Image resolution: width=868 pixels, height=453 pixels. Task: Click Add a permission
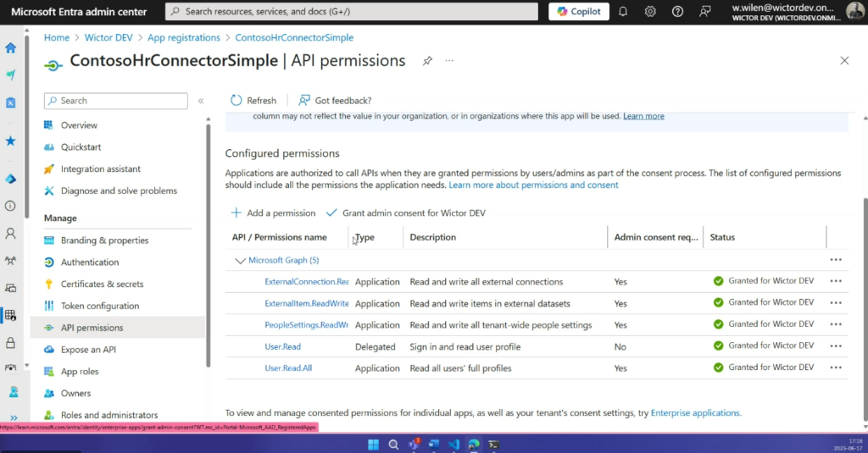(x=273, y=213)
